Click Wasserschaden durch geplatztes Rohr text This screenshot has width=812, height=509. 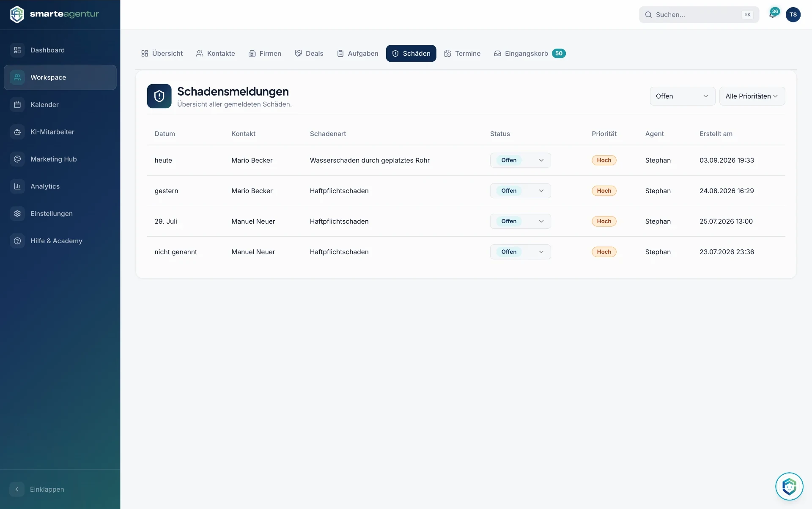pos(370,160)
